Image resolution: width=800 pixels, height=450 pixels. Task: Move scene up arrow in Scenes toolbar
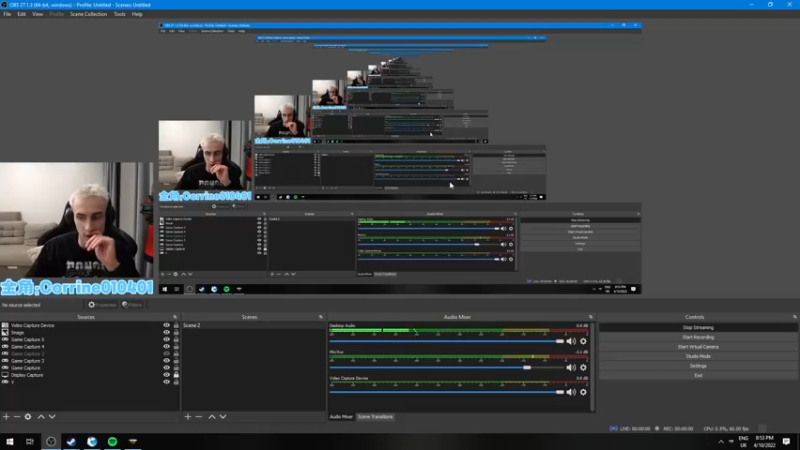point(212,416)
